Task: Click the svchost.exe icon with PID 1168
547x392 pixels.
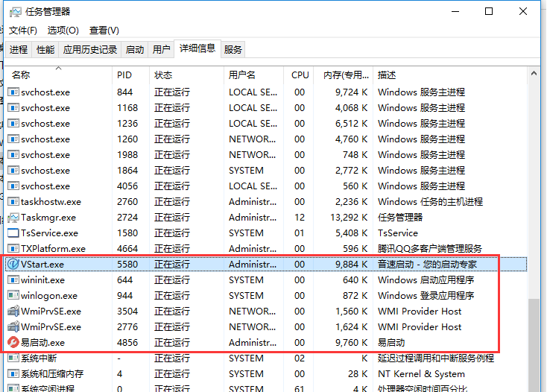Action: click(x=13, y=108)
